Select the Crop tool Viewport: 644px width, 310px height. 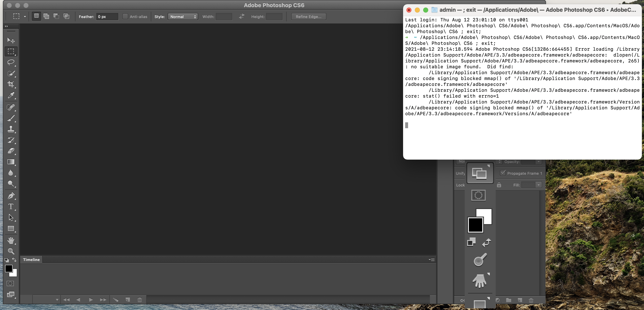click(x=11, y=84)
